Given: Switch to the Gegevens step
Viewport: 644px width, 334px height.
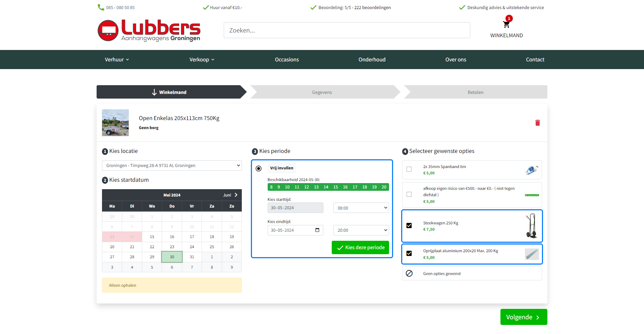Looking at the screenshot, I should tap(322, 92).
